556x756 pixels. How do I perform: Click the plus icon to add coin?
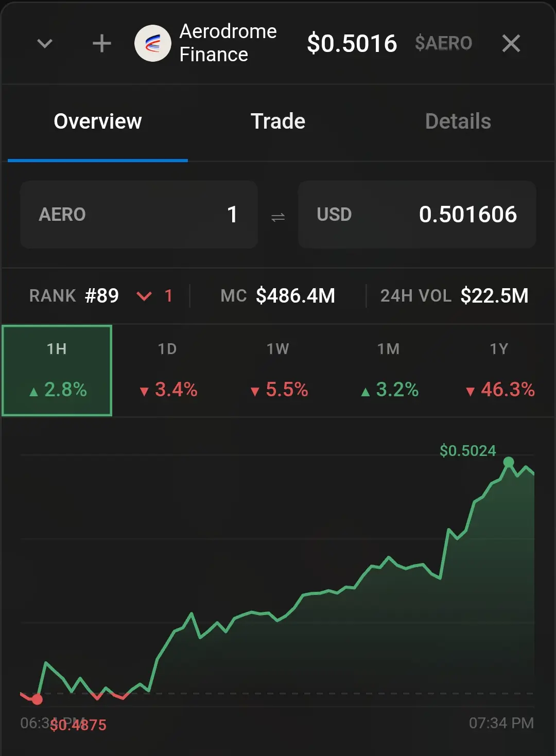(101, 44)
